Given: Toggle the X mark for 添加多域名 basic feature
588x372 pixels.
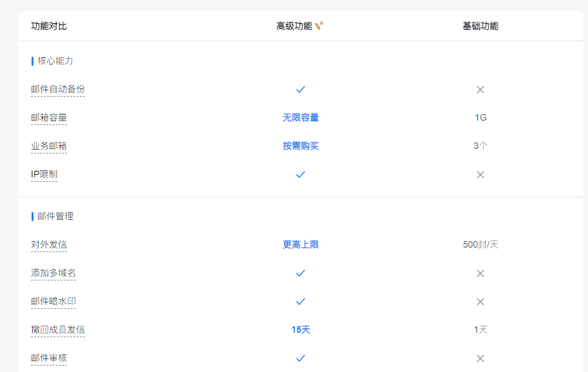Looking at the screenshot, I should point(480,273).
